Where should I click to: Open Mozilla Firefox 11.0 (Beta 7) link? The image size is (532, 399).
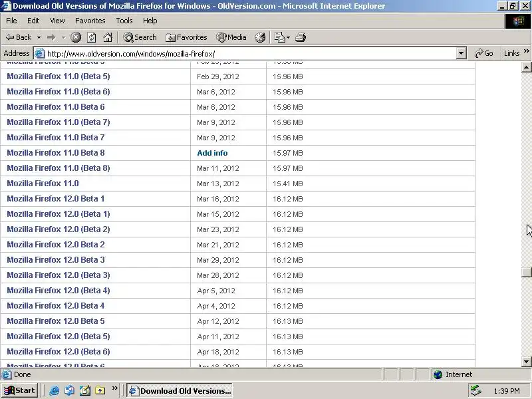pos(59,122)
